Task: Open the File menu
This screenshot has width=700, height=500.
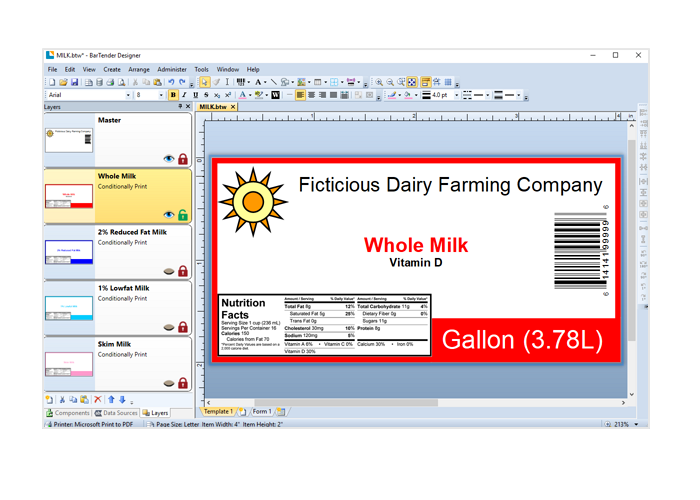Action: (52, 69)
